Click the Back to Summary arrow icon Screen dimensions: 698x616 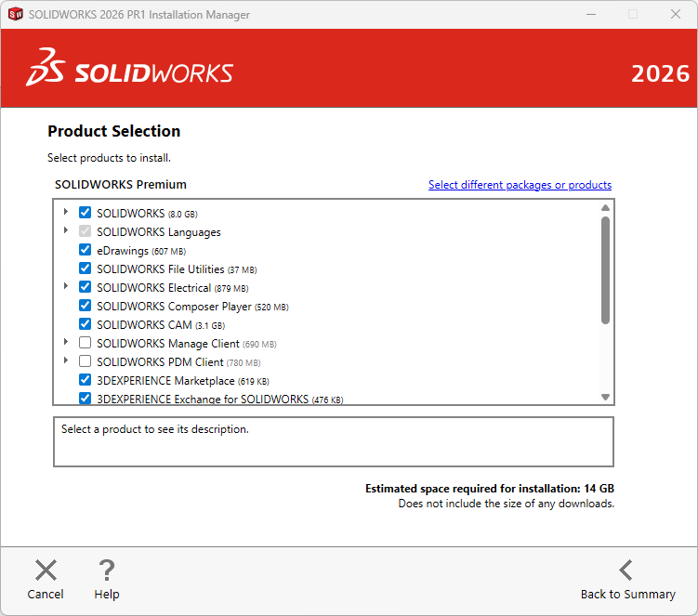pyautogui.click(x=626, y=570)
